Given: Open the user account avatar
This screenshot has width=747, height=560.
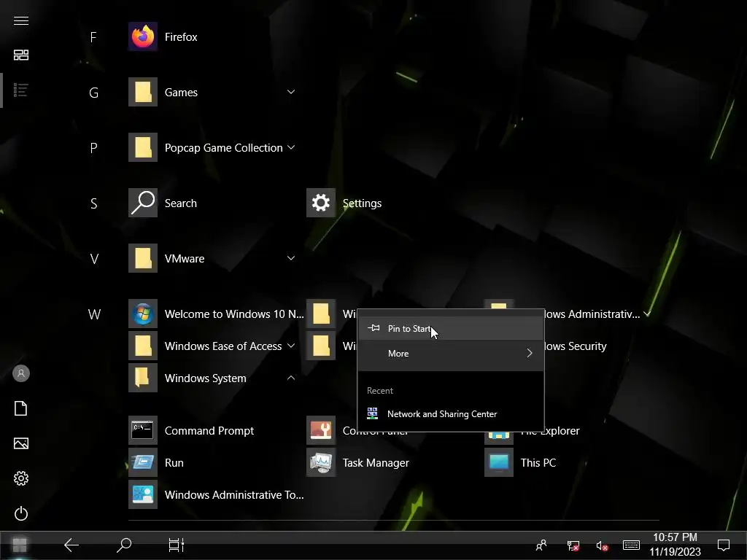Looking at the screenshot, I should [x=21, y=373].
